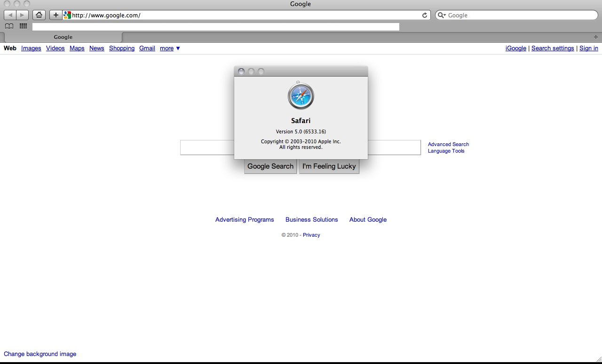Open Language Tools link

pyautogui.click(x=446, y=151)
